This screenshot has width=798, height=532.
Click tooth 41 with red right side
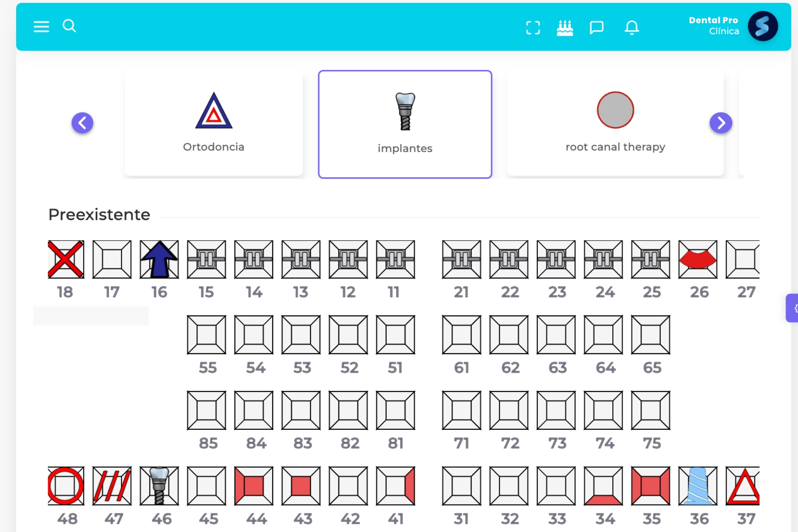click(396, 486)
